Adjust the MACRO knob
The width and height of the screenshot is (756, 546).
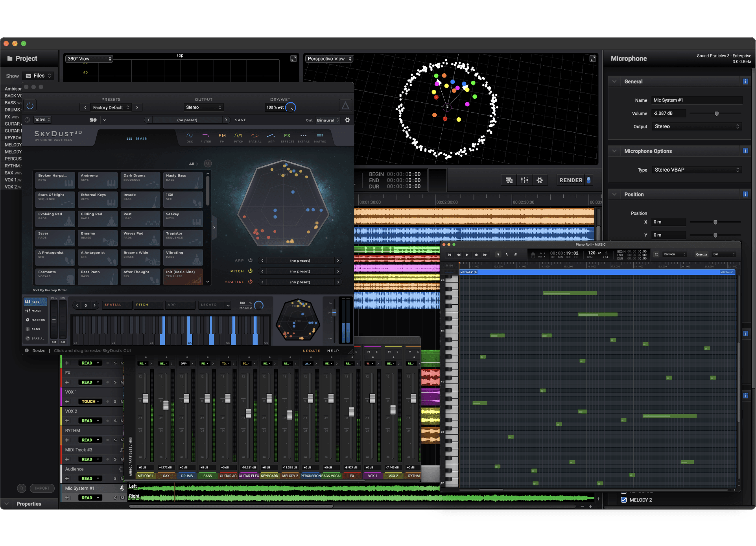[x=258, y=305]
